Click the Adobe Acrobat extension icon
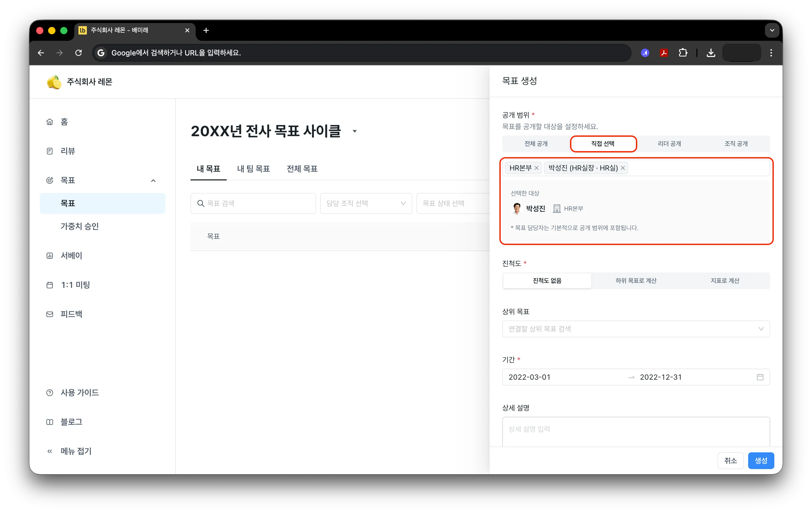 (x=664, y=53)
